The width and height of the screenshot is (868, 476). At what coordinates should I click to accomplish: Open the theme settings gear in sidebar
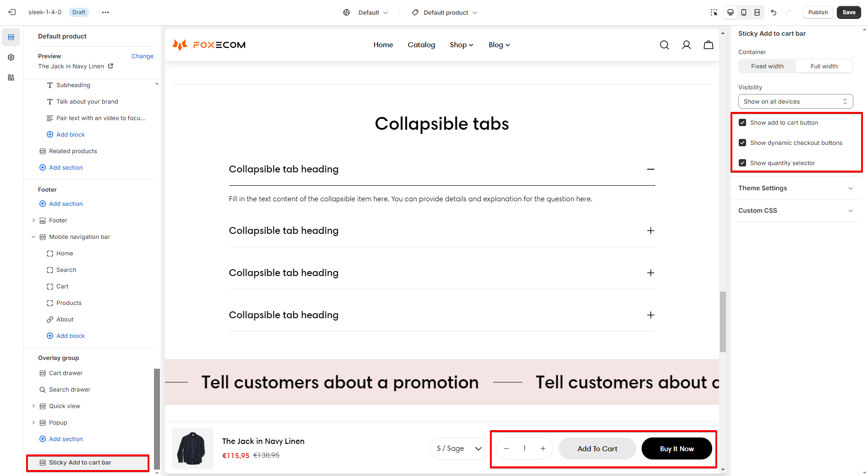point(11,57)
